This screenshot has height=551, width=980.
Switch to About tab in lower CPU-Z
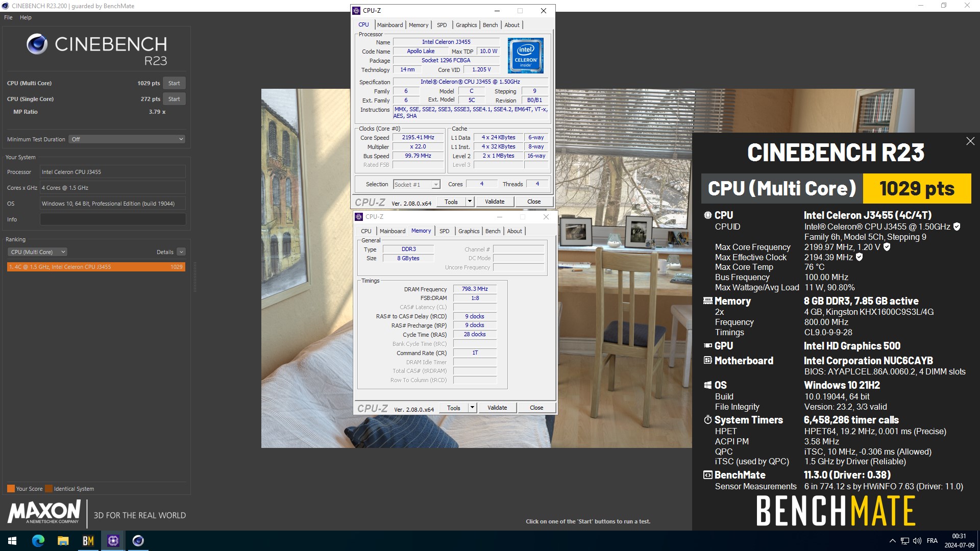[514, 231]
